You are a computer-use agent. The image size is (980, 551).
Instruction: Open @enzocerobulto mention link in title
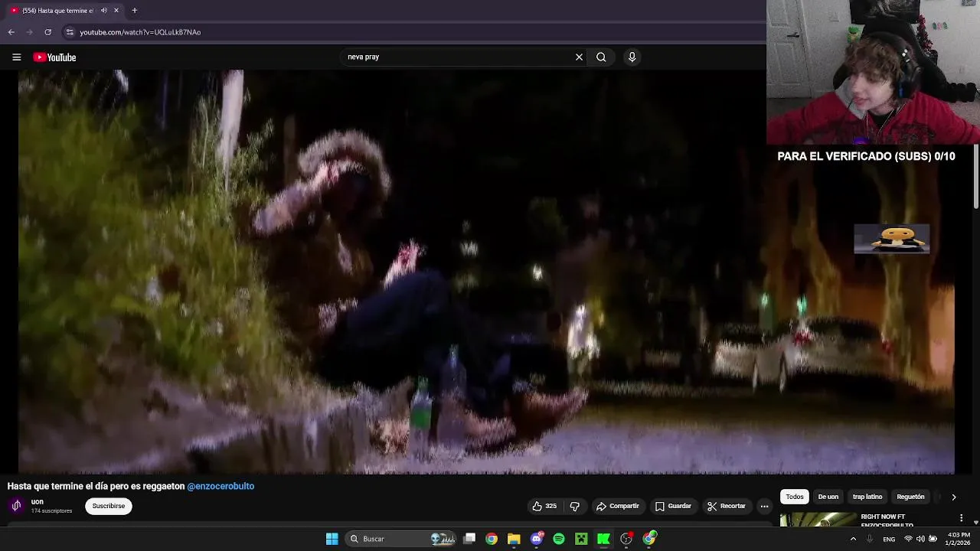point(220,486)
